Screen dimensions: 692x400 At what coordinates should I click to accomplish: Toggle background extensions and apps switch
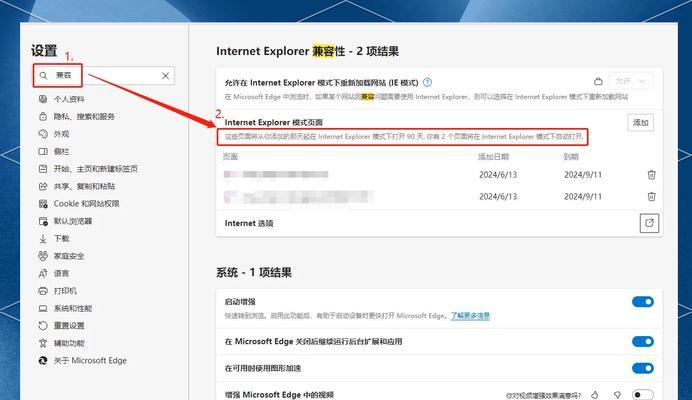click(643, 342)
